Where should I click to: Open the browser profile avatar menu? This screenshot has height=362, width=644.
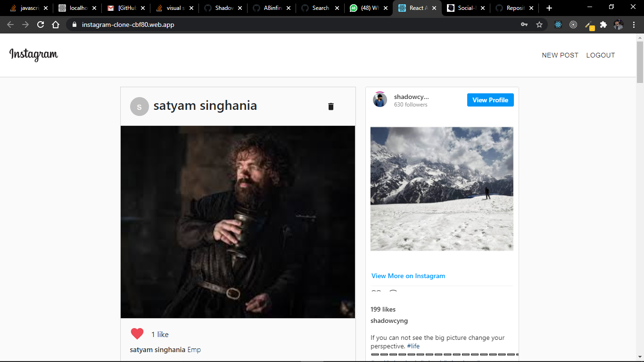click(619, 24)
